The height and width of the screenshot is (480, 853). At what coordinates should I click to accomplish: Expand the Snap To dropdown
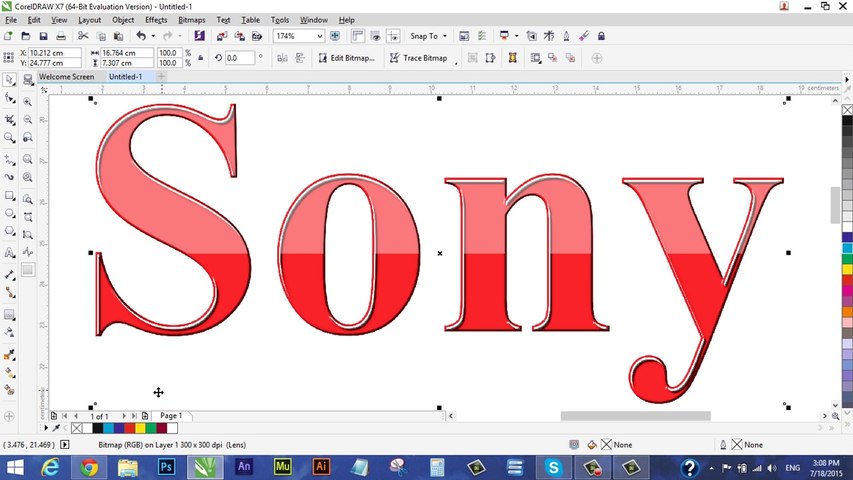pos(444,36)
